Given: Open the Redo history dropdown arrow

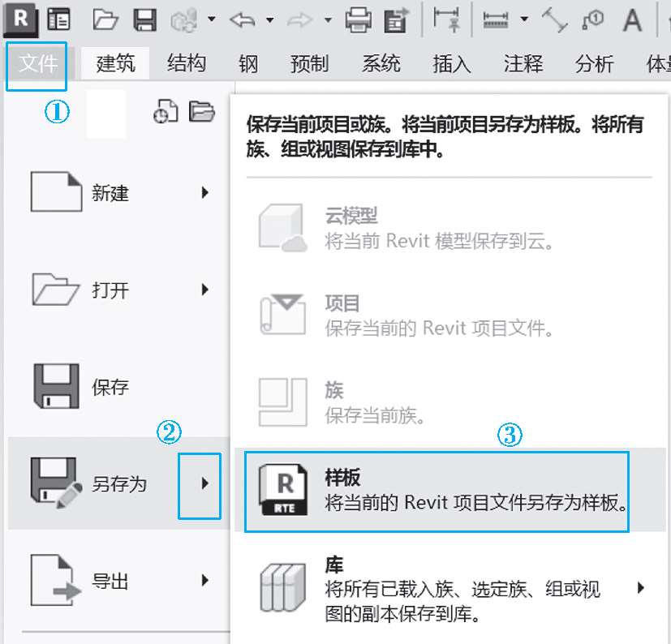Looking at the screenshot, I should click(x=328, y=19).
